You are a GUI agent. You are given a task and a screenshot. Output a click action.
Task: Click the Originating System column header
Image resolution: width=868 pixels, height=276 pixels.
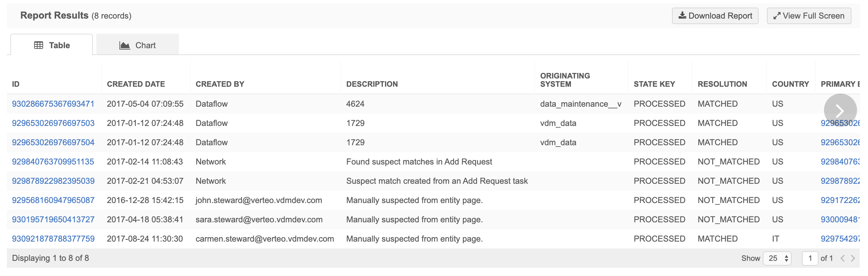point(565,80)
